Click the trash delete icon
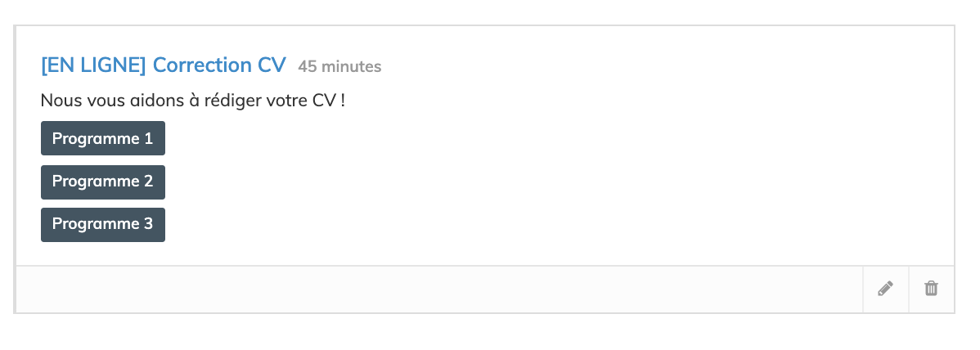The image size is (980, 350). click(x=931, y=289)
